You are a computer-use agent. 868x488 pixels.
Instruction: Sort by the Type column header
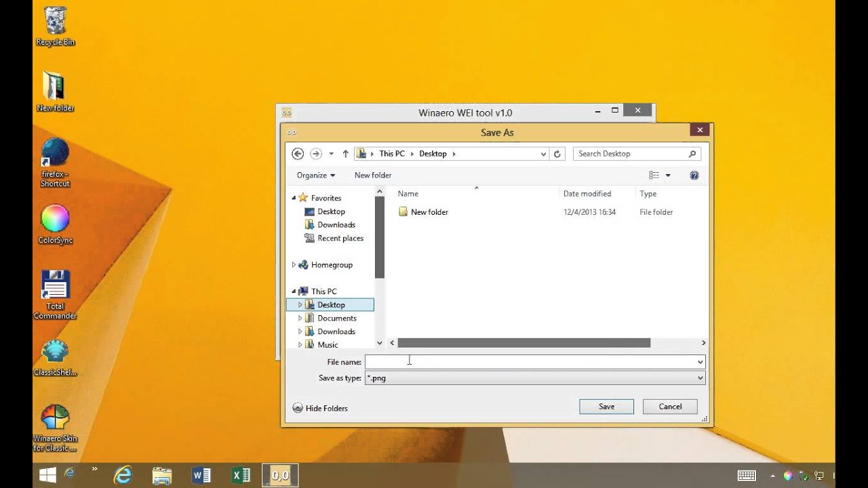[x=648, y=194]
